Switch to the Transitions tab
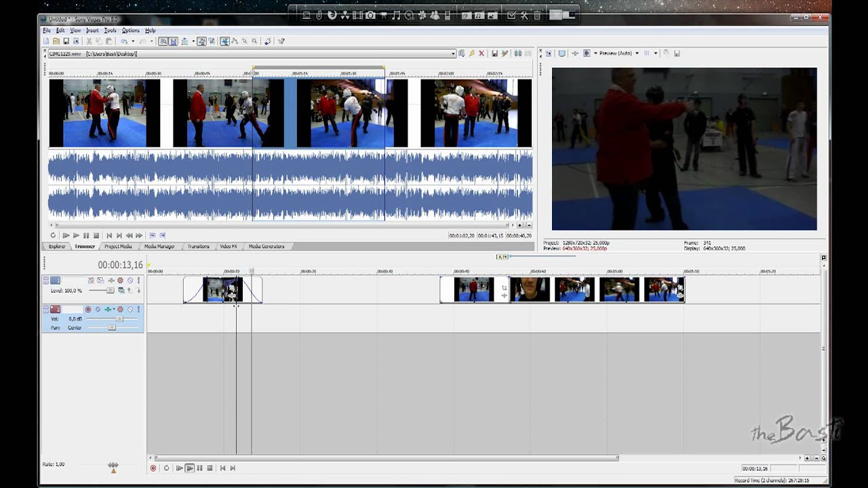The width and height of the screenshot is (868, 488). 198,246
